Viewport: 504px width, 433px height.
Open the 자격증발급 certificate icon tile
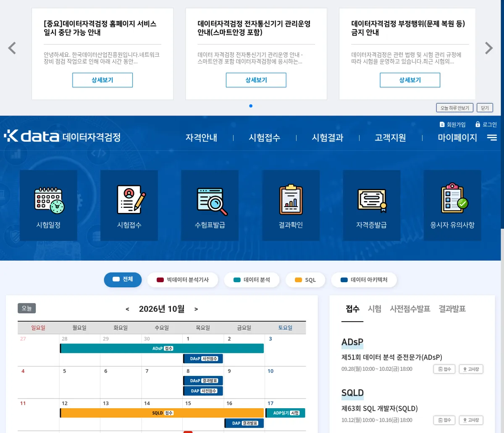tap(371, 205)
